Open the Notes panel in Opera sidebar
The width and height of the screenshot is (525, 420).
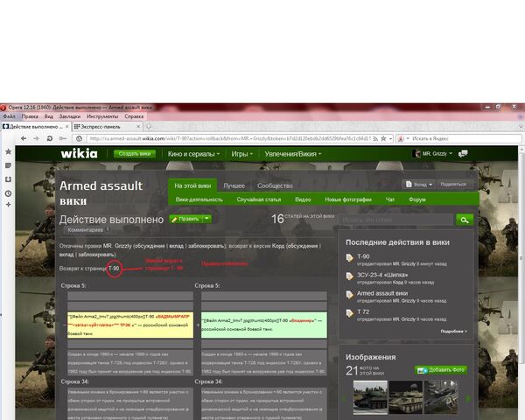[x=9, y=165]
